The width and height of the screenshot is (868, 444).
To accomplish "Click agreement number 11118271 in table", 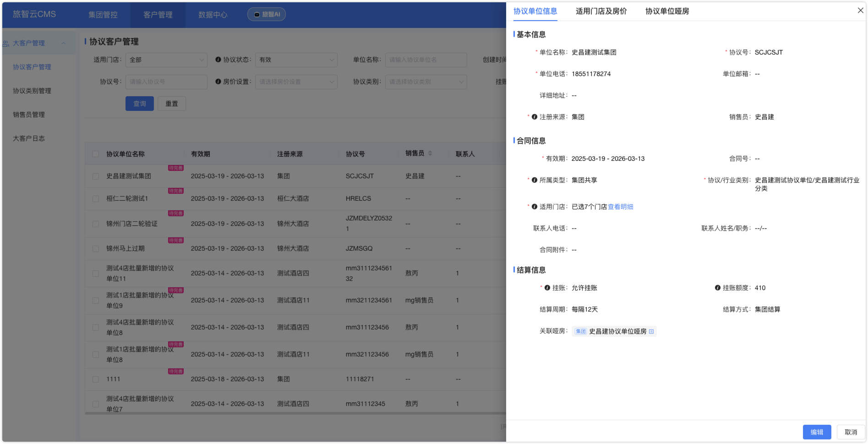I will (360, 379).
